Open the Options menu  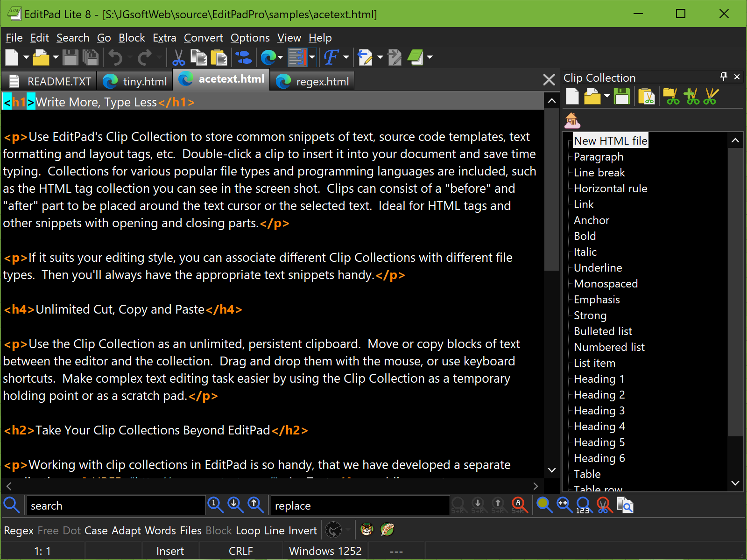click(x=250, y=38)
